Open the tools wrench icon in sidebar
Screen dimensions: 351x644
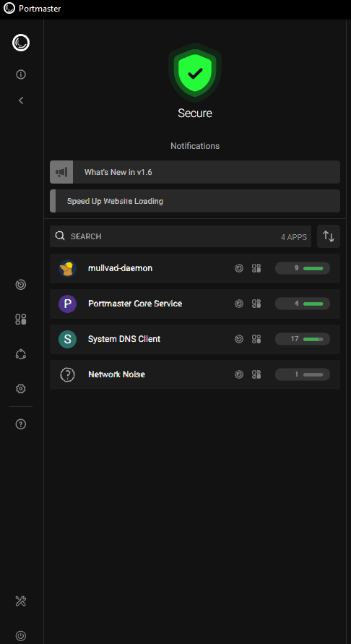tap(21, 601)
